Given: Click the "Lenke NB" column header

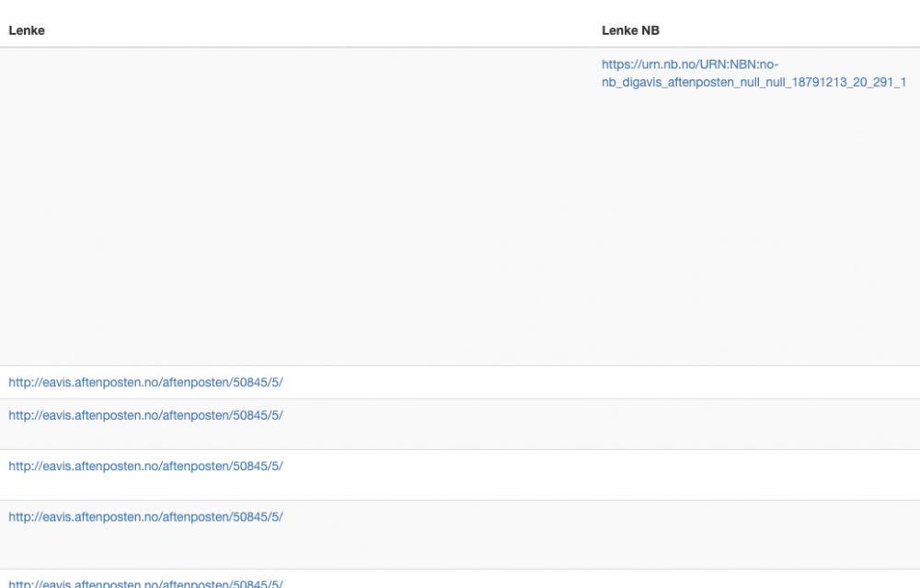Looking at the screenshot, I should coord(630,30).
